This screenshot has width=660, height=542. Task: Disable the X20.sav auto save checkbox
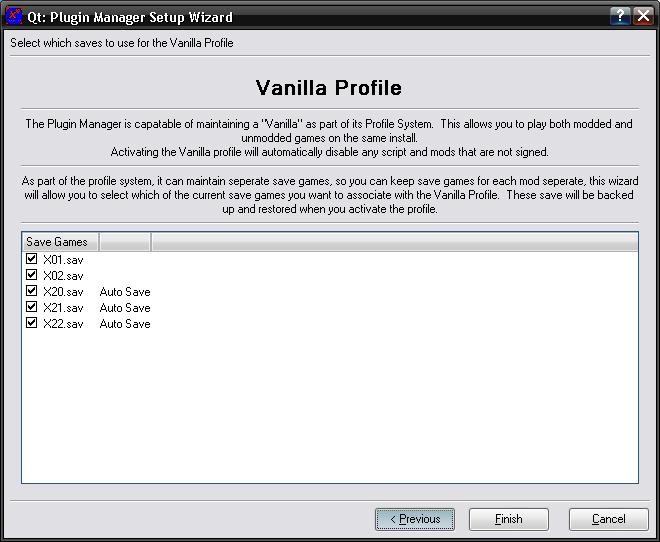(32, 292)
